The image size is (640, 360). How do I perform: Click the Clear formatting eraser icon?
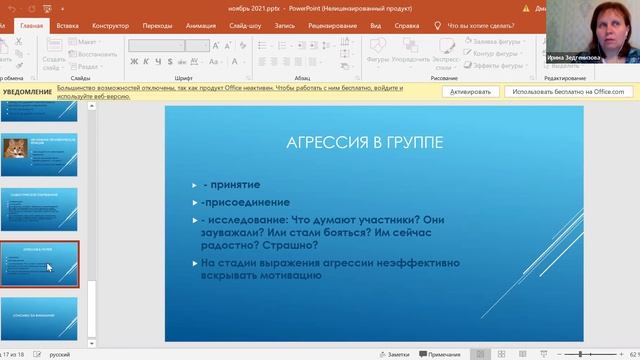click(x=243, y=46)
